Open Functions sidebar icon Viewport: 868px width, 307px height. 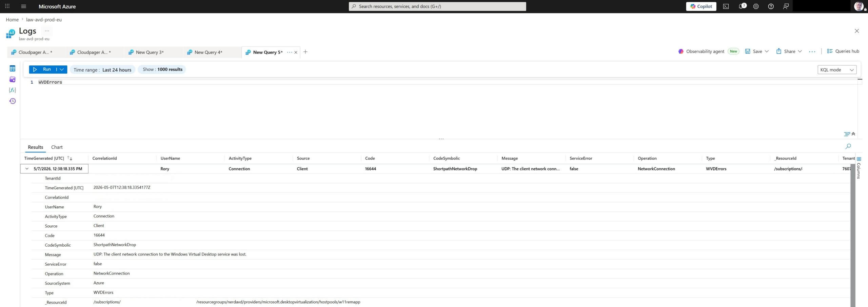(13, 90)
